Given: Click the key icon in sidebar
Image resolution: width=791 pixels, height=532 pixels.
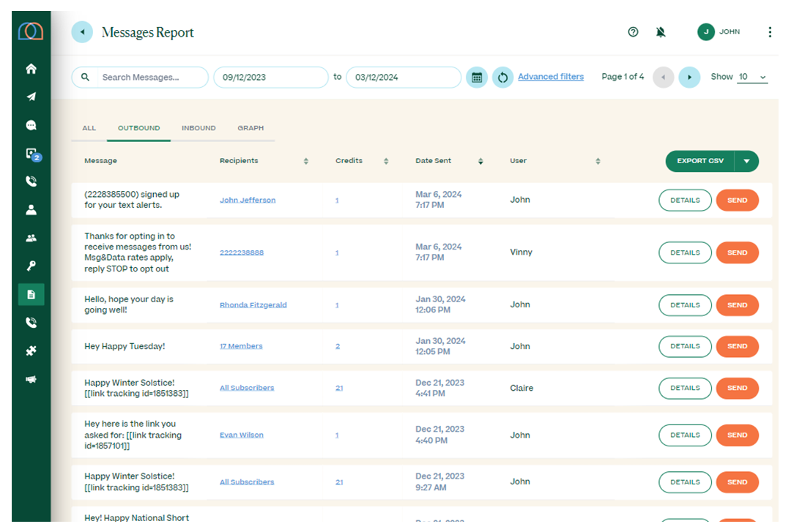Looking at the screenshot, I should click(x=31, y=266).
